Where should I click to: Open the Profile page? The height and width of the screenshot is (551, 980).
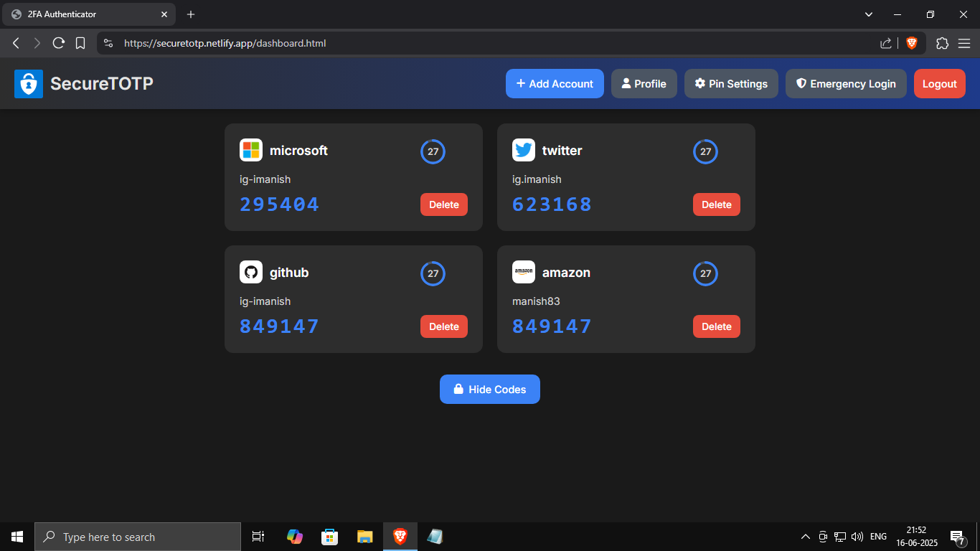pyautogui.click(x=644, y=84)
